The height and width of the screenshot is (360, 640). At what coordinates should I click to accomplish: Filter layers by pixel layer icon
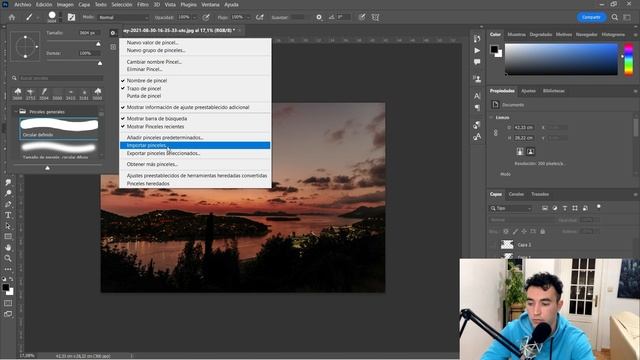click(544, 208)
